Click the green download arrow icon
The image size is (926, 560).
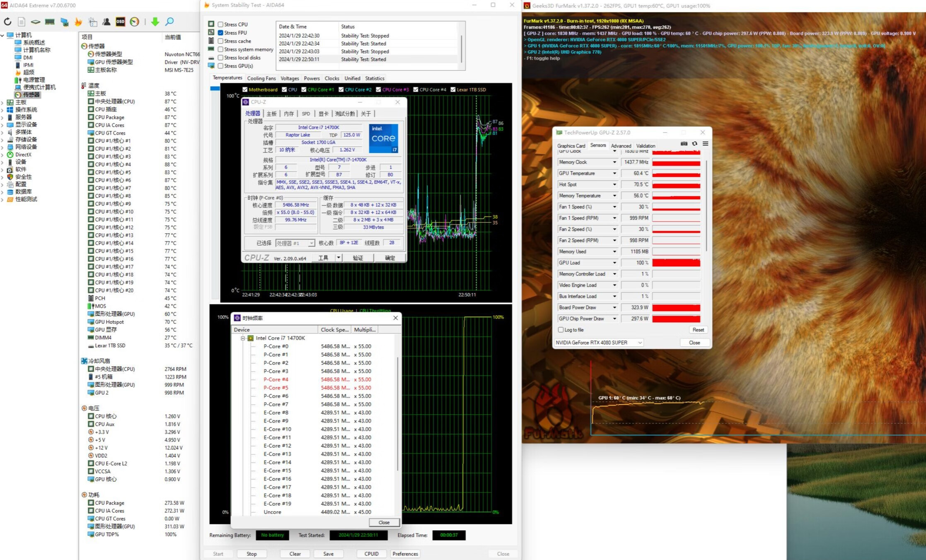tap(155, 22)
